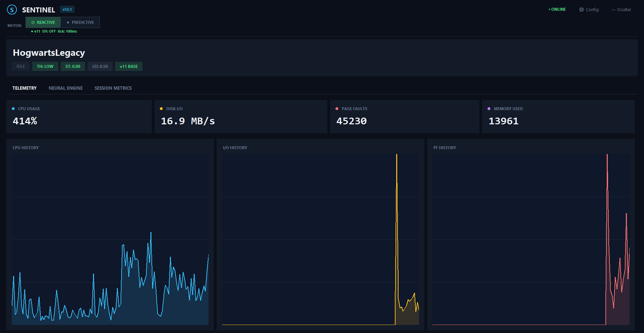This screenshot has height=333, width=644.
Task: Click the page faults 45230 value
Action: click(352, 121)
